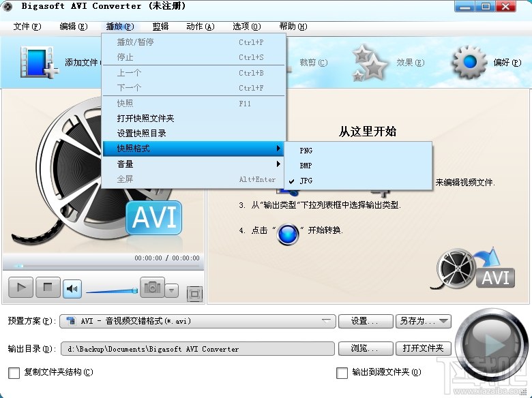Click the app icon in the title bar
Screen dimensions: 532x398
tap(8, 6)
